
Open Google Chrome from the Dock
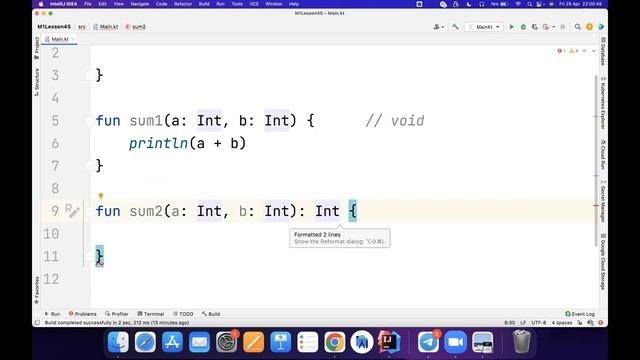[x=335, y=342]
